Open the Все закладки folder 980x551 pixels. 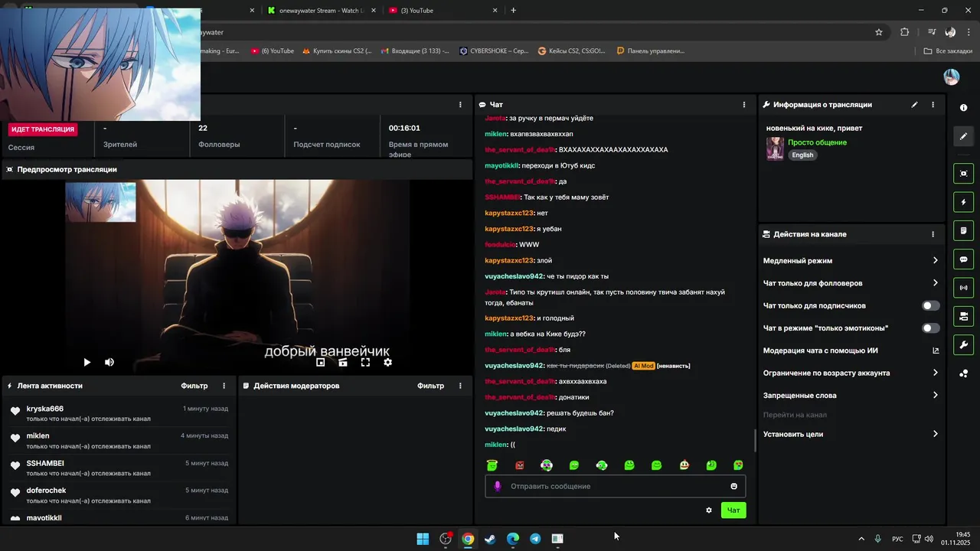(948, 51)
